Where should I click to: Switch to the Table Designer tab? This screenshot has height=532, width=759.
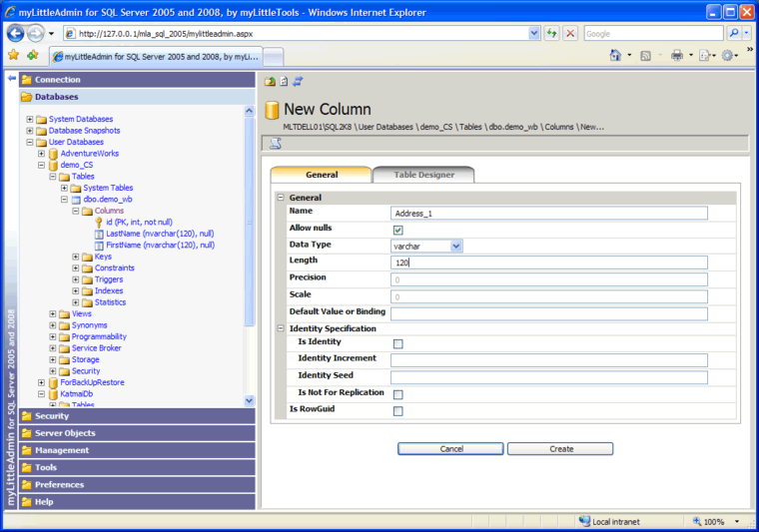coord(423,175)
